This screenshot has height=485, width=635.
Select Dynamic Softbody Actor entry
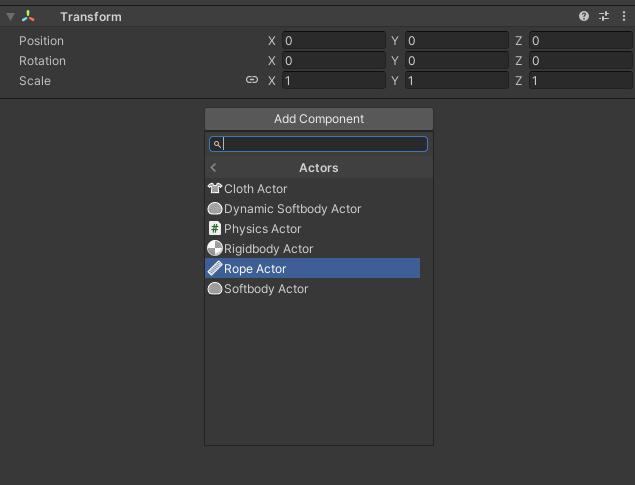coord(292,209)
